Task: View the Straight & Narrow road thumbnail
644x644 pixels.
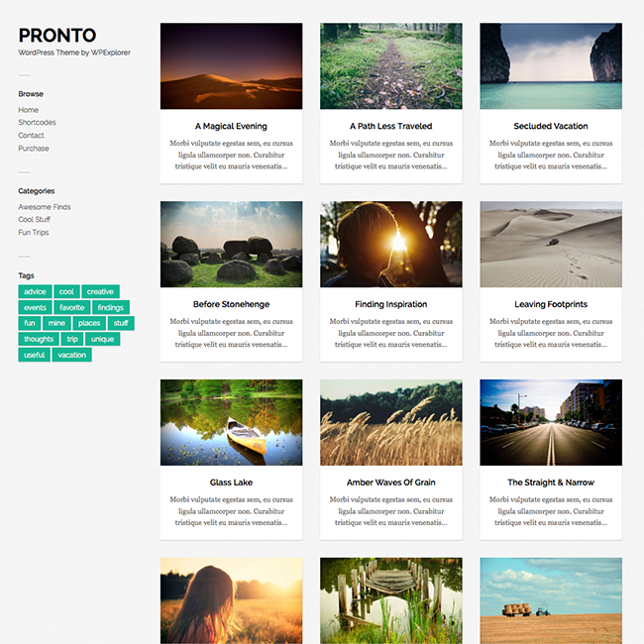Action: (551, 423)
